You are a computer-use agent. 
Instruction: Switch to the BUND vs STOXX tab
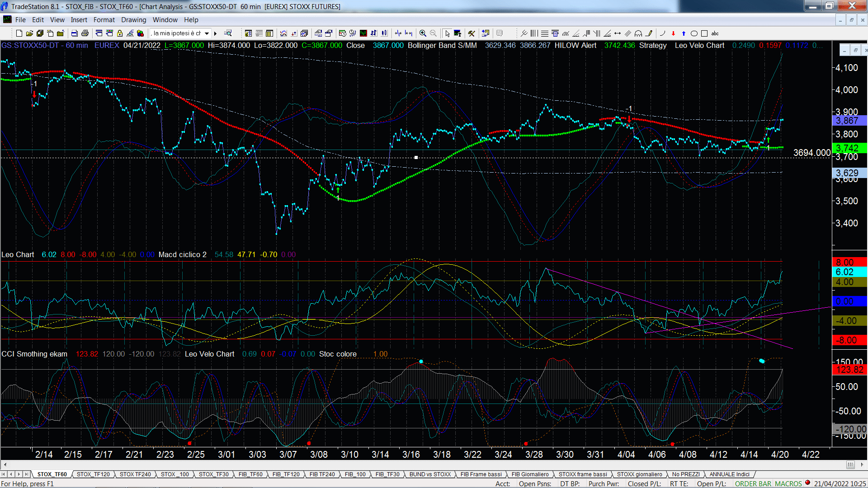click(430, 474)
